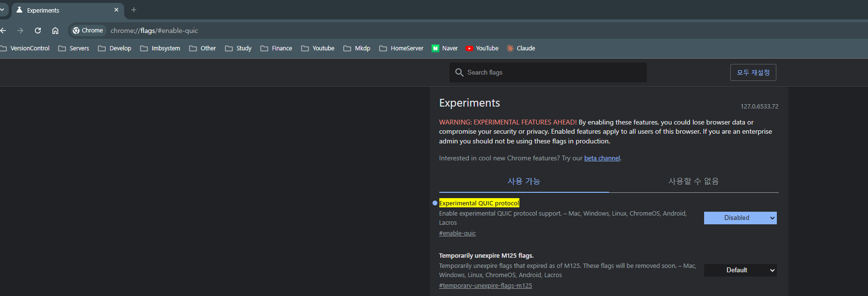Open the M125 flags Default dropdown
The width and height of the screenshot is (868, 296).
coord(740,270)
